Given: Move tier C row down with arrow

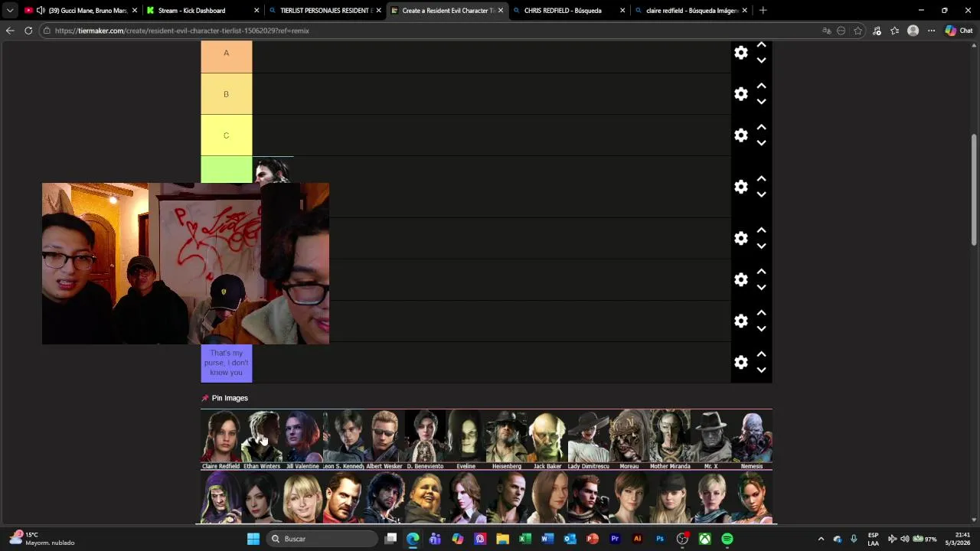Looking at the screenshot, I should pos(761,143).
